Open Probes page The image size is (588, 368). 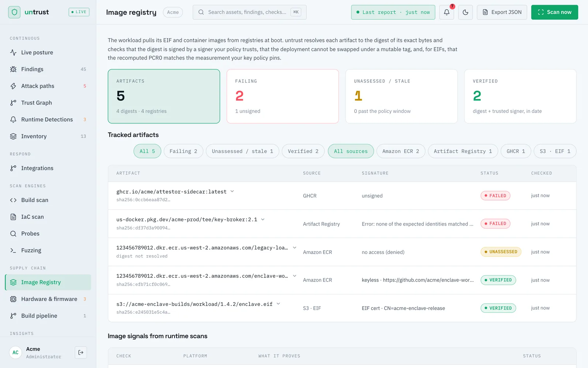(48, 234)
